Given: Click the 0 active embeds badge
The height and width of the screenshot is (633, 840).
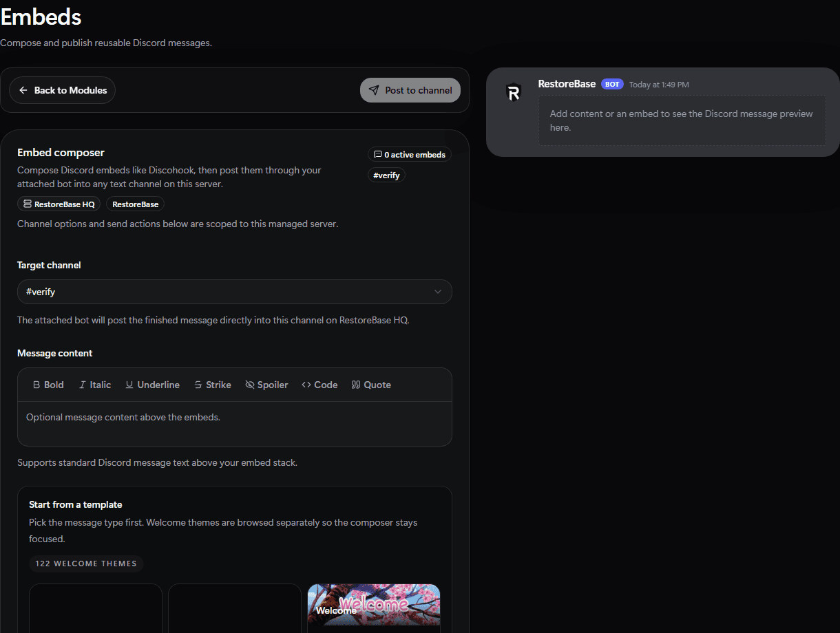Looking at the screenshot, I should pyautogui.click(x=410, y=155).
